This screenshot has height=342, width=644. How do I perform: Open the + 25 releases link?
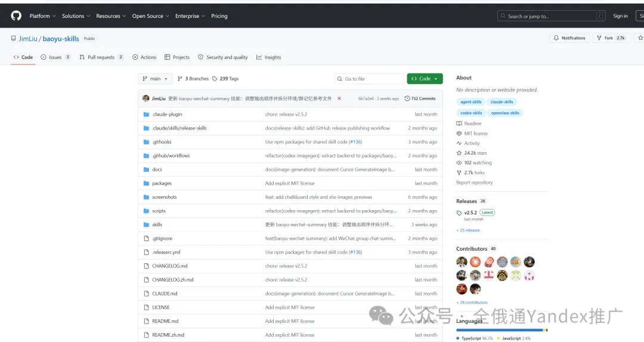coord(468,230)
